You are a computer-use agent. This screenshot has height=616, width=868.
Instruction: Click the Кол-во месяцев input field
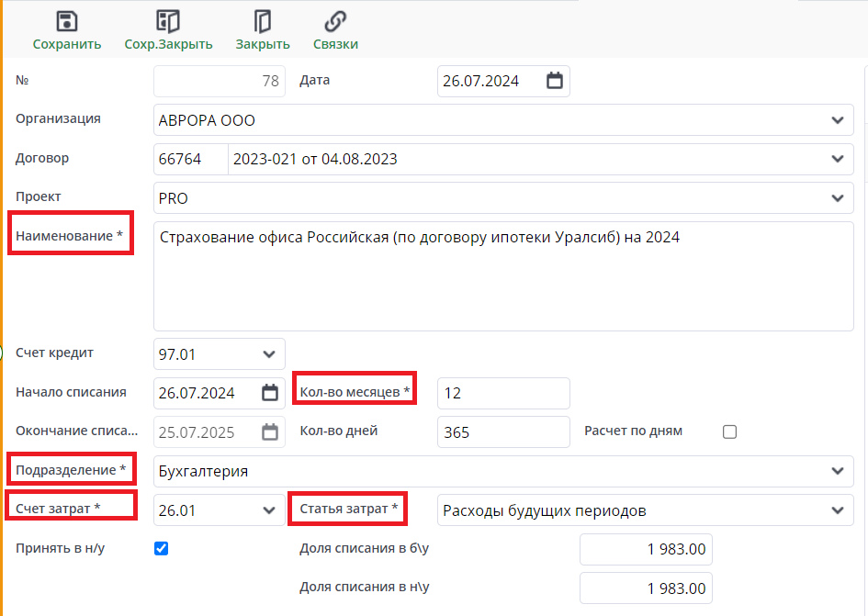tap(503, 393)
